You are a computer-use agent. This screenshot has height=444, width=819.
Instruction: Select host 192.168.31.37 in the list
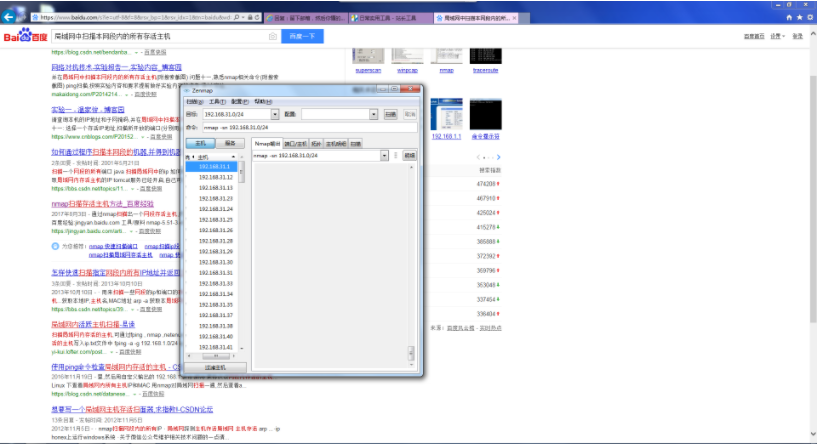tap(212, 316)
